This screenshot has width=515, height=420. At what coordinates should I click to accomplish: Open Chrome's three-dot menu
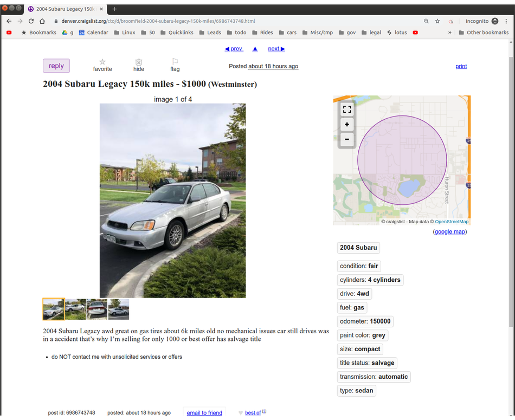point(506,21)
